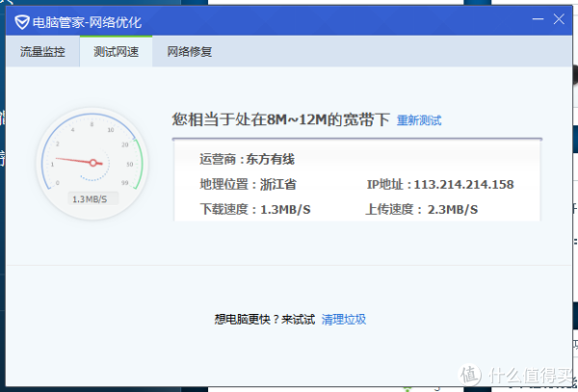Viewport: 578px width, 392px height.
Task: Close the 网络优化 window
Action: [559, 19]
